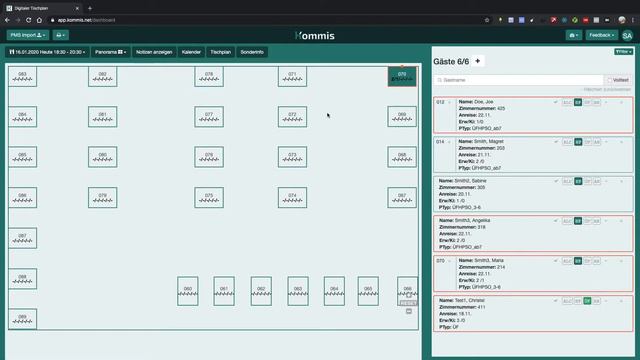Confirm checkmark for Smith, Magret
This screenshot has width=640, height=360.
pos(556,142)
